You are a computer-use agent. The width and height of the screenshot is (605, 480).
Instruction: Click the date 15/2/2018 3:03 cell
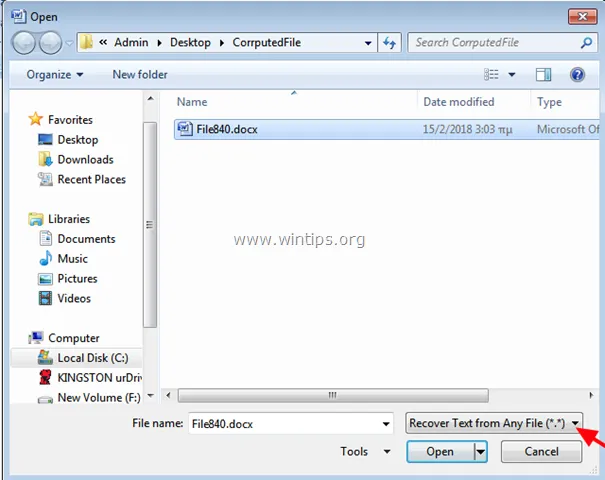coord(467,129)
